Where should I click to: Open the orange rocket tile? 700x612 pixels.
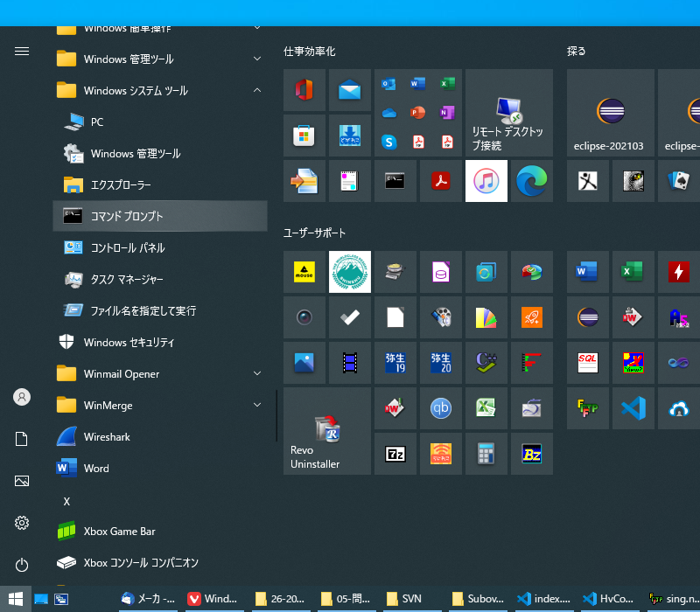532,317
